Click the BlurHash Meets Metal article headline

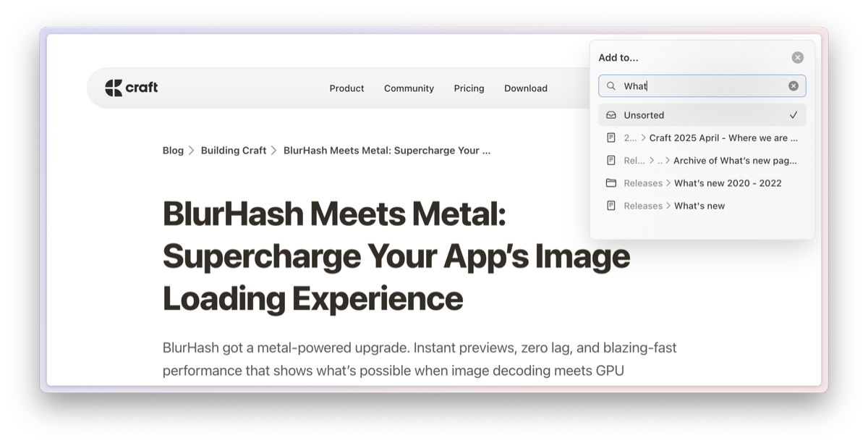[396, 256]
